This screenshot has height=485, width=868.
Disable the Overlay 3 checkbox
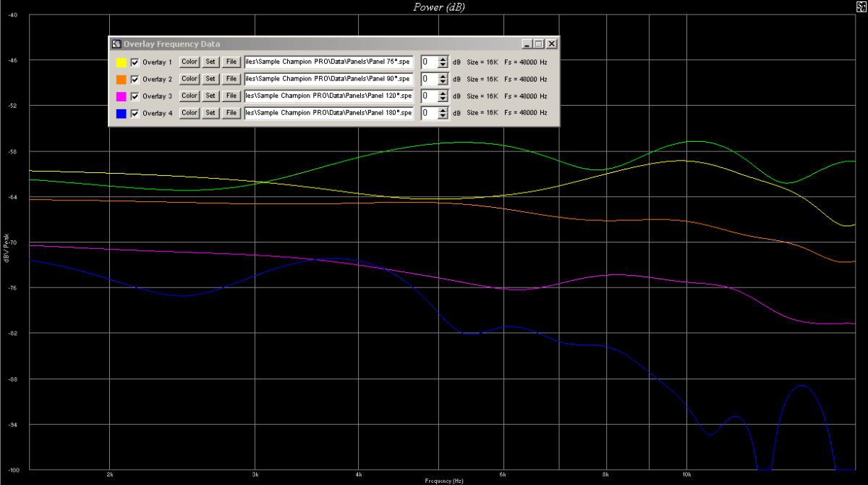(x=135, y=96)
